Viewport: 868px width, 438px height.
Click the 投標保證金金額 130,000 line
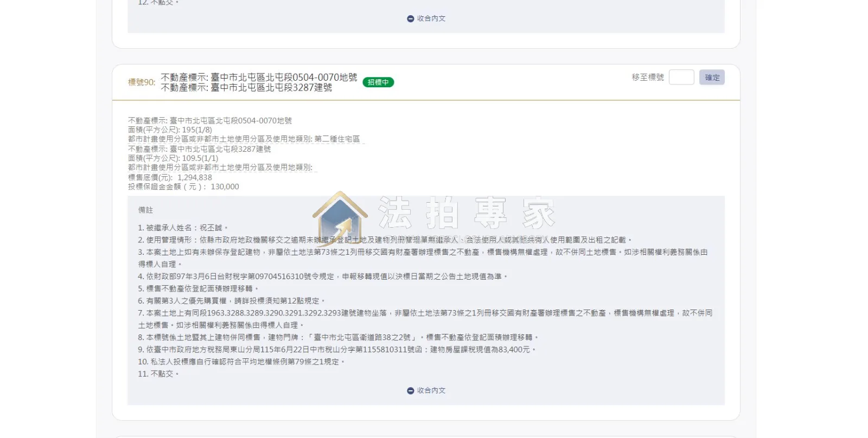[183, 186]
